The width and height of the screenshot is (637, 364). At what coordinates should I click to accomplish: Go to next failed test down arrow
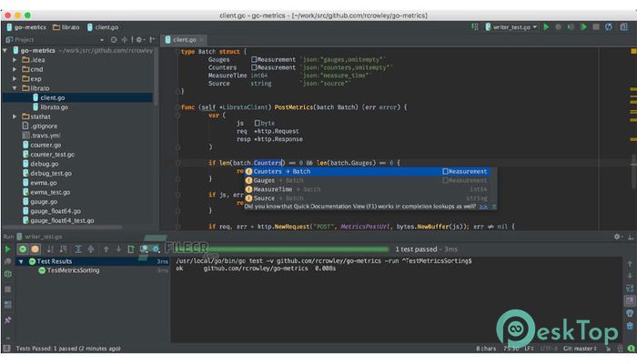(118, 249)
